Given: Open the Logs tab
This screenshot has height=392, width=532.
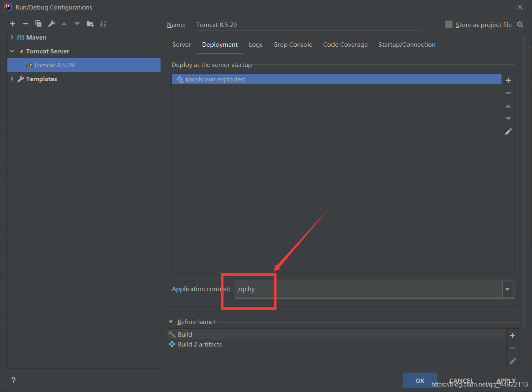Looking at the screenshot, I should 256,45.
